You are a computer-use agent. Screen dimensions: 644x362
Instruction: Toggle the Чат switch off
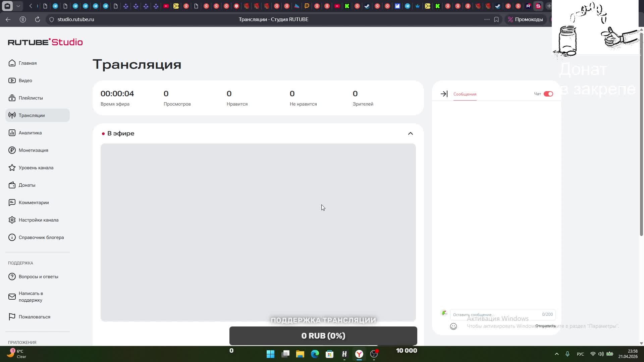pos(548,94)
